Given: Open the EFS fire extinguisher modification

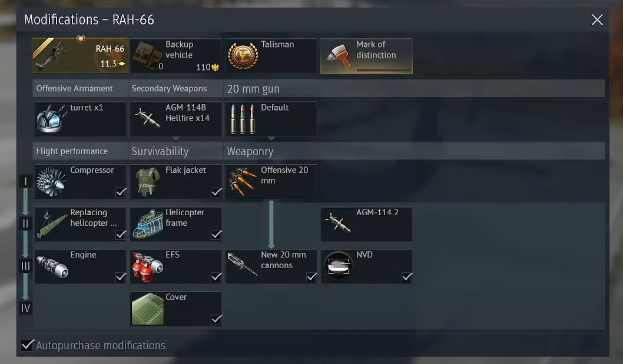Looking at the screenshot, I should click(x=176, y=266).
